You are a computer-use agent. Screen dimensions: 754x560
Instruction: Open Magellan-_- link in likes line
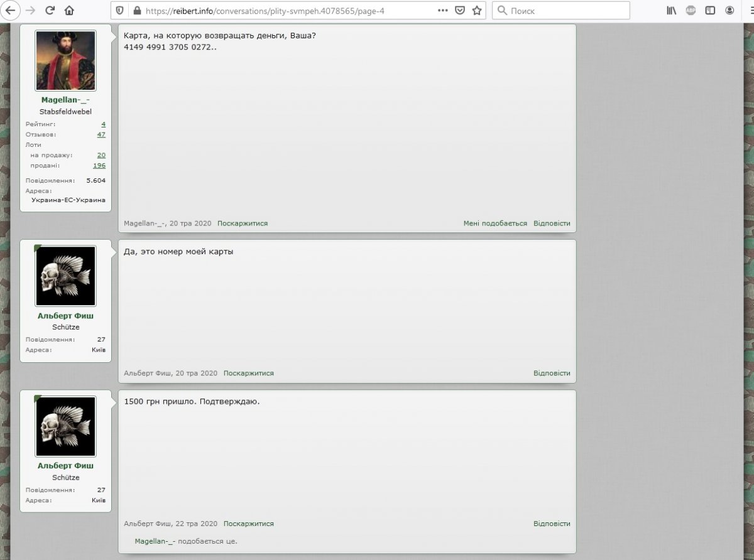(x=156, y=541)
